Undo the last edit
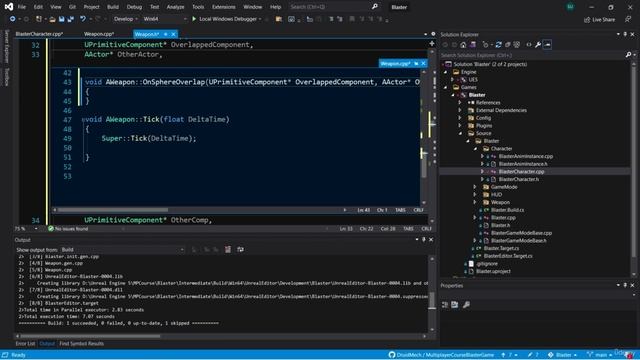 click(83, 19)
